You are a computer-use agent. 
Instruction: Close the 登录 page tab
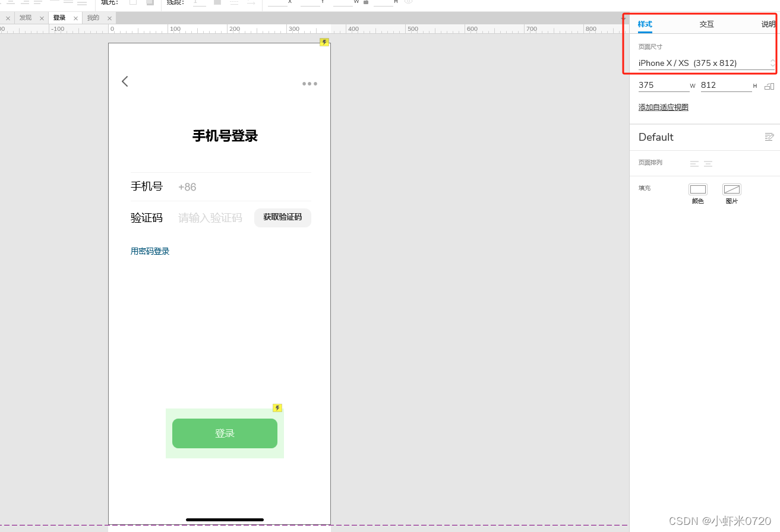tap(75, 18)
